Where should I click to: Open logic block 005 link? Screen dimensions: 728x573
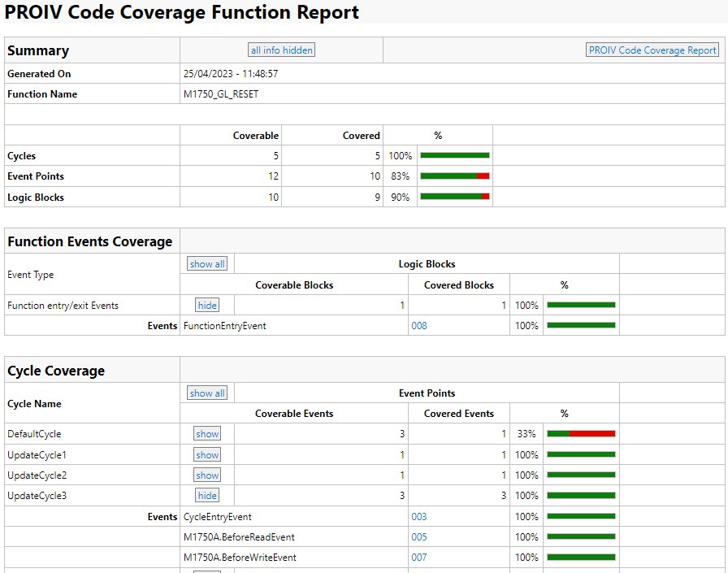(x=418, y=536)
